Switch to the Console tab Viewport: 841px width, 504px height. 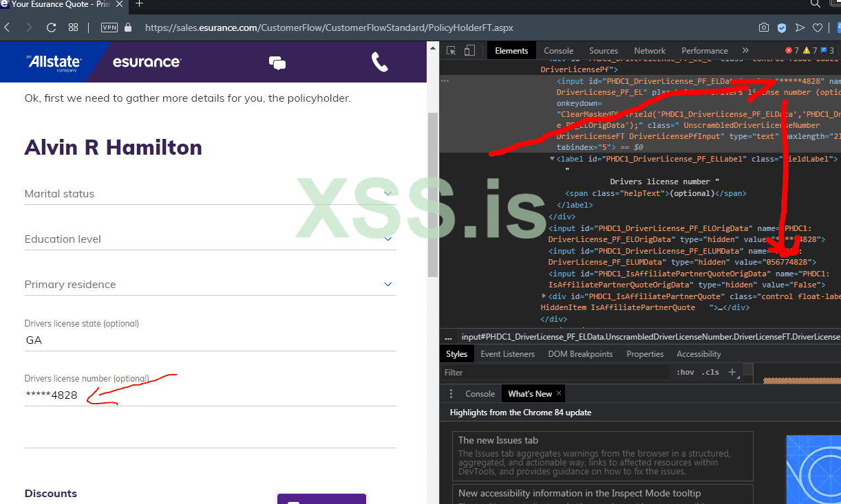click(x=559, y=51)
